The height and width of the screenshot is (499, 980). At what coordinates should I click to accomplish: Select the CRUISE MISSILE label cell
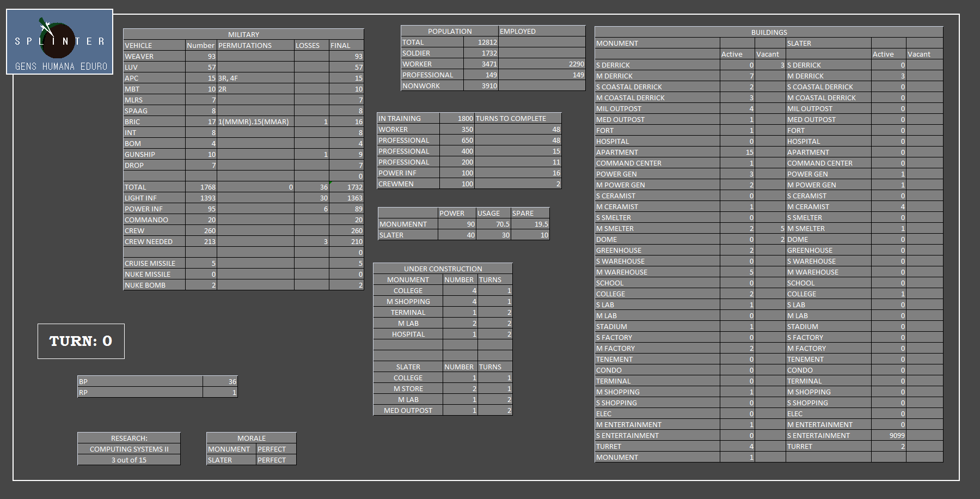click(154, 263)
